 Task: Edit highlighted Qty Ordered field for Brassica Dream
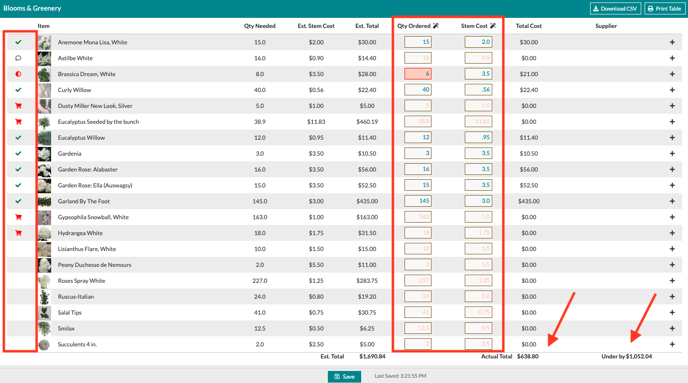point(418,74)
